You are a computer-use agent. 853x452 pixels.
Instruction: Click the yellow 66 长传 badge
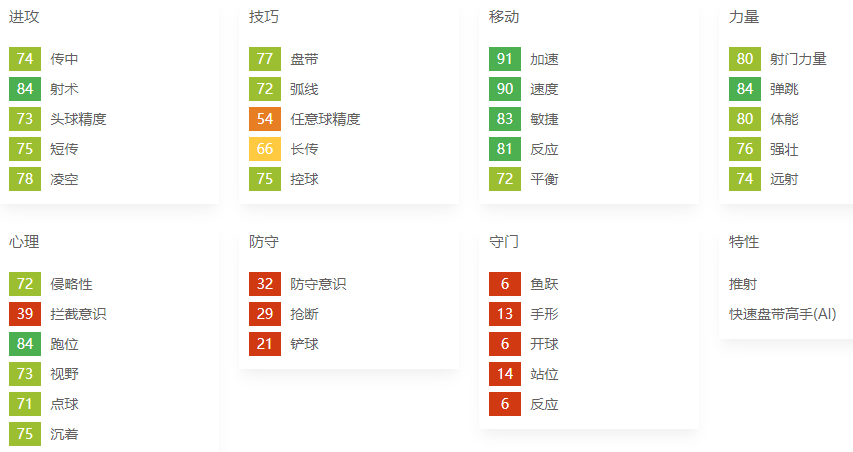coord(264,148)
